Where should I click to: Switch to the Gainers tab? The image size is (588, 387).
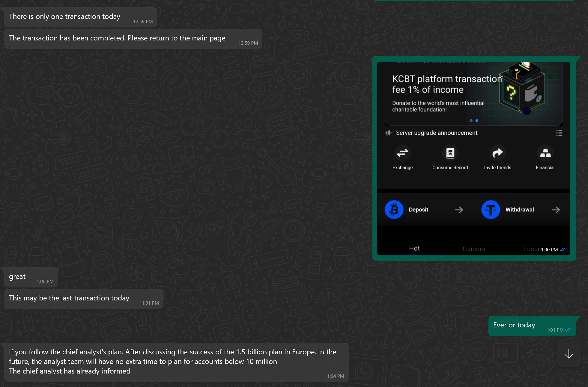point(473,249)
